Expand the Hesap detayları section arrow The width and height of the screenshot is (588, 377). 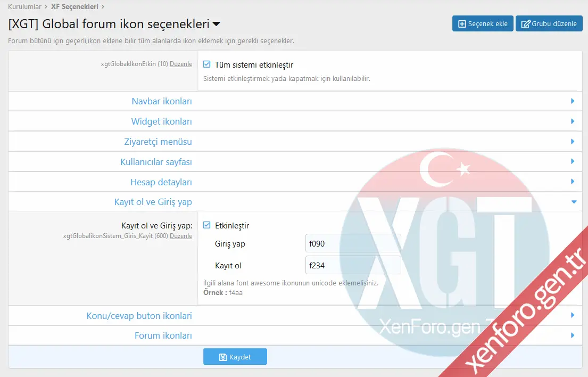573,182
